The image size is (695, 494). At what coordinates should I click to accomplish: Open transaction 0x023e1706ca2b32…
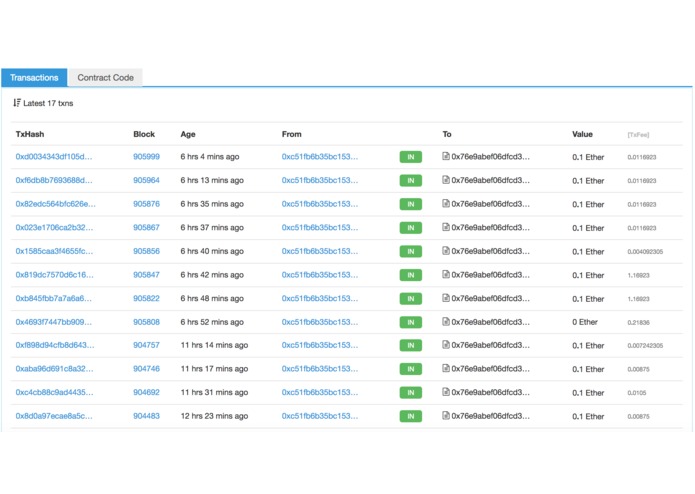click(55, 227)
